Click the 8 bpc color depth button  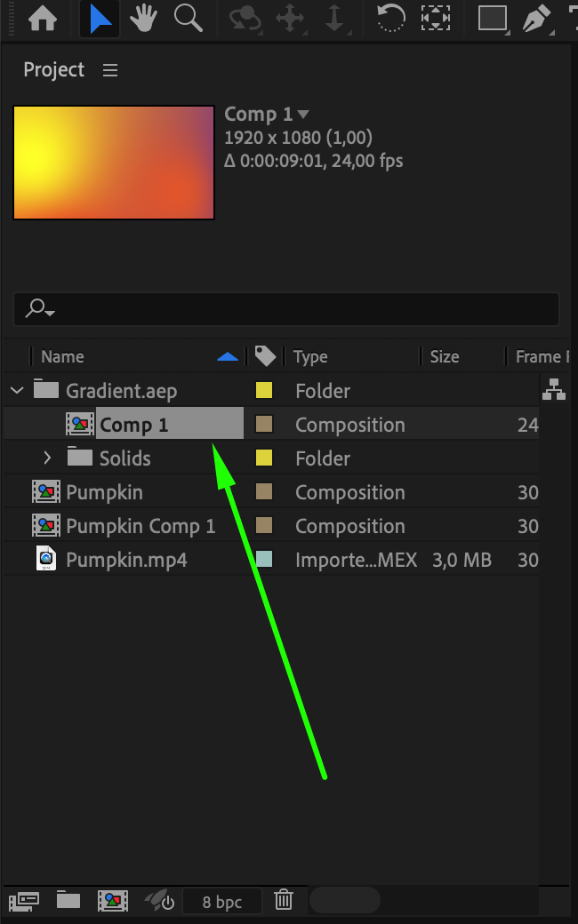pyautogui.click(x=222, y=902)
